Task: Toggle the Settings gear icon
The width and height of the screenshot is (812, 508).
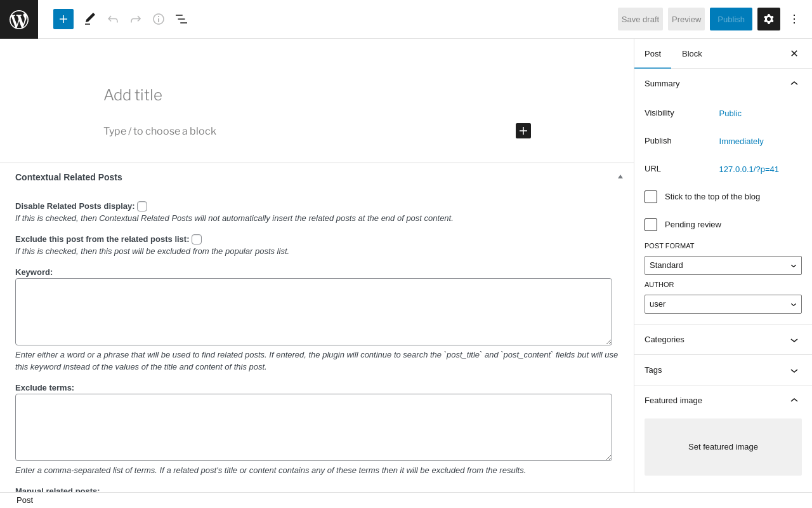Action: (769, 19)
